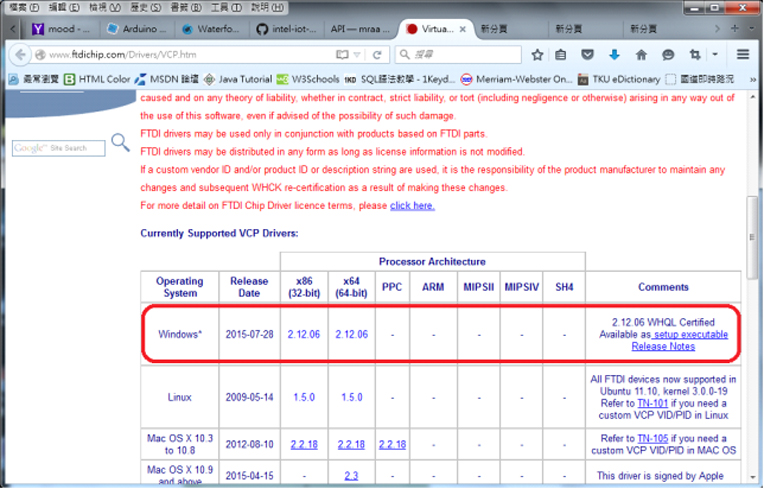Click the vertical page scrollbar thumb
The height and width of the screenshot is (489, 764).
tap(752, 237)
